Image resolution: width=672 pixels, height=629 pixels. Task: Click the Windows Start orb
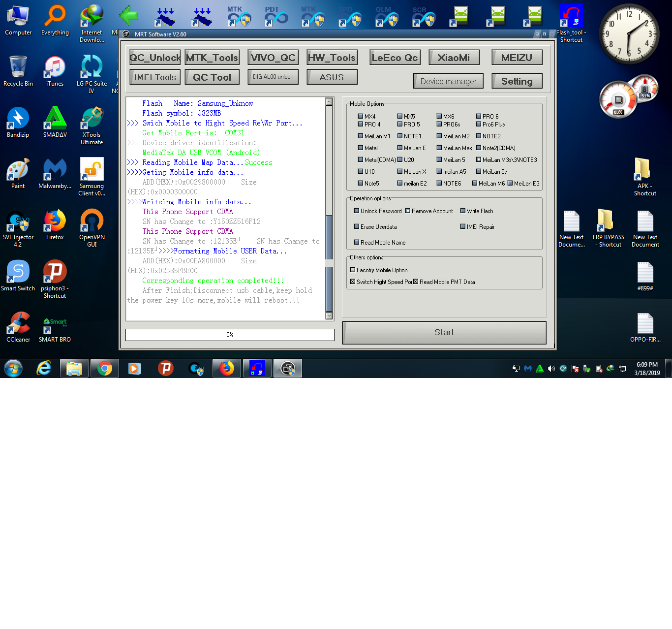click(x=13, y=368)
